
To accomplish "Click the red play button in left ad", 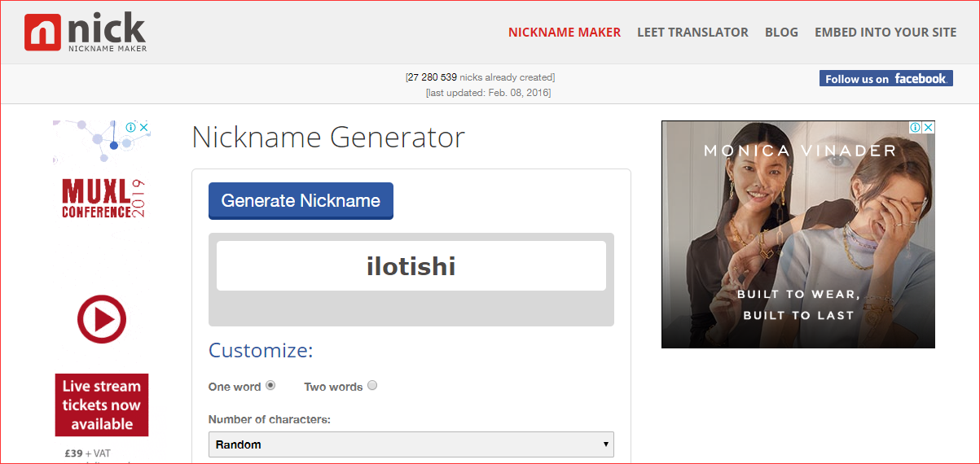I will 102,319.
